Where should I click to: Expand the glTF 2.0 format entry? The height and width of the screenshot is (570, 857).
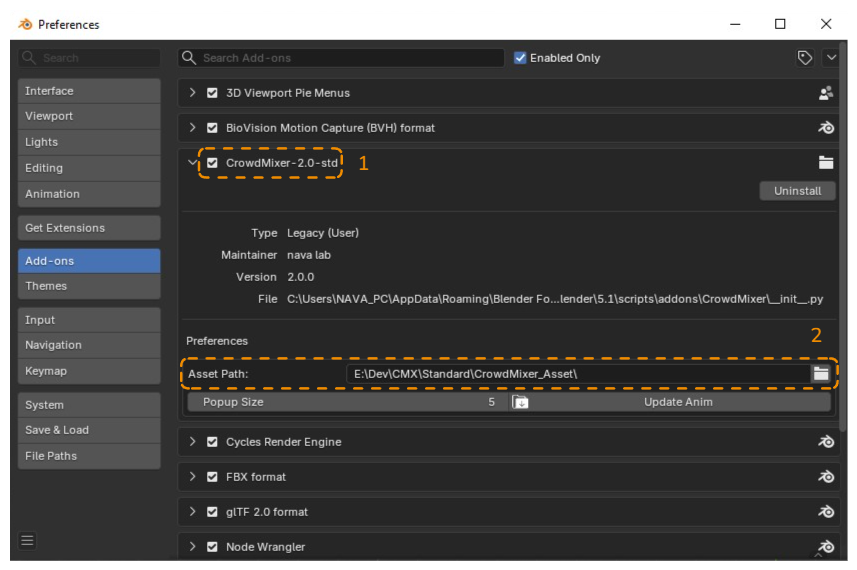[x=192, y=512]
